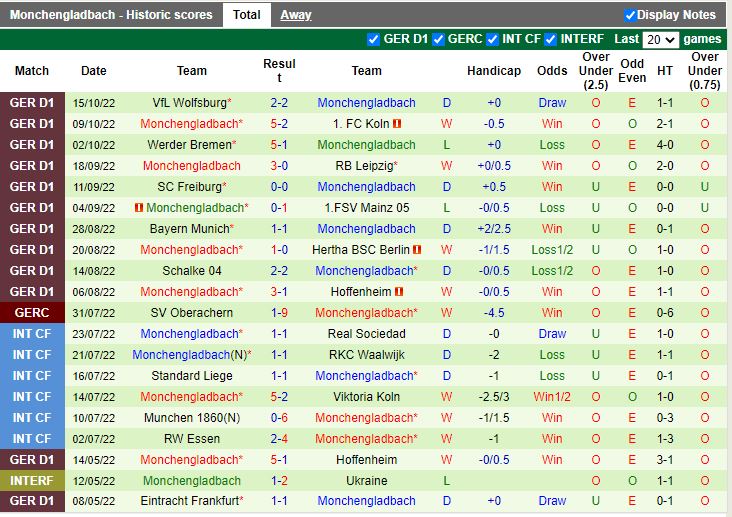Click Loss1/2 odds in Schalke 04 row
Image resolution: width=732 pixels, height=517 pixels.
[552, 271]
